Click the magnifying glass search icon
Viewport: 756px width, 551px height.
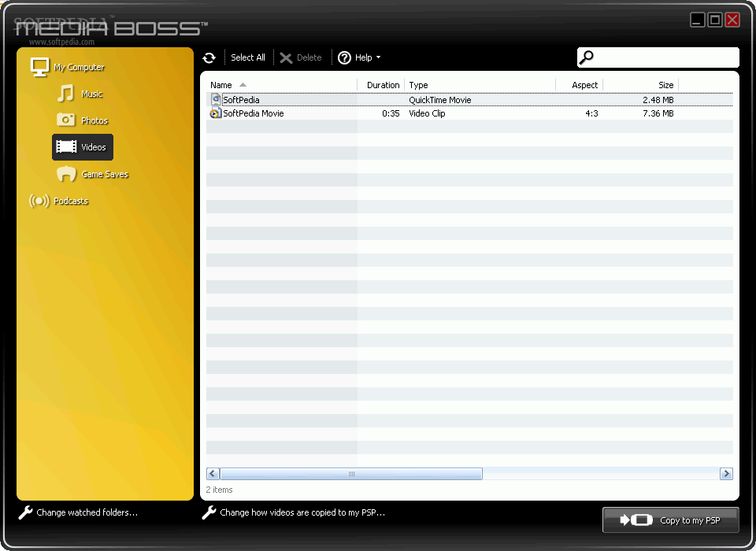(586, 57)
